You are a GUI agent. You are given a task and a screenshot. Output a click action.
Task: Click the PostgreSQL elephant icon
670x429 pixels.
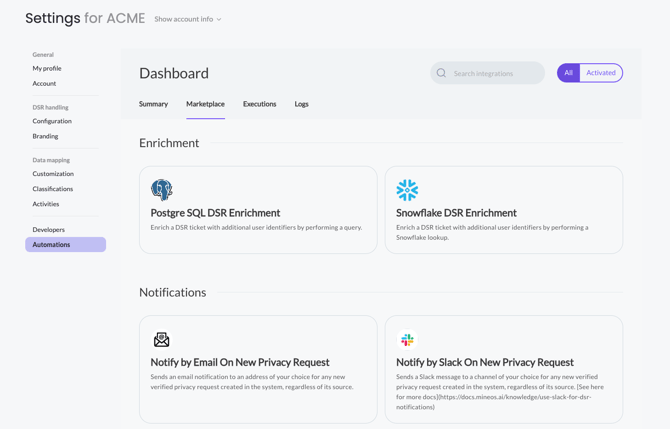coord(161,190)
